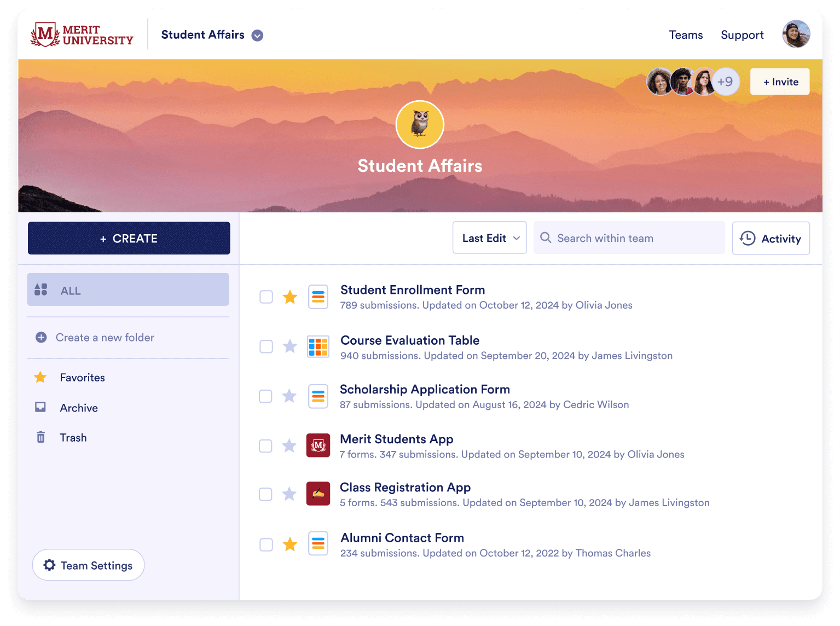Open the Last Edit sort dropdown

pyautogui.click(x=489, y=238)
